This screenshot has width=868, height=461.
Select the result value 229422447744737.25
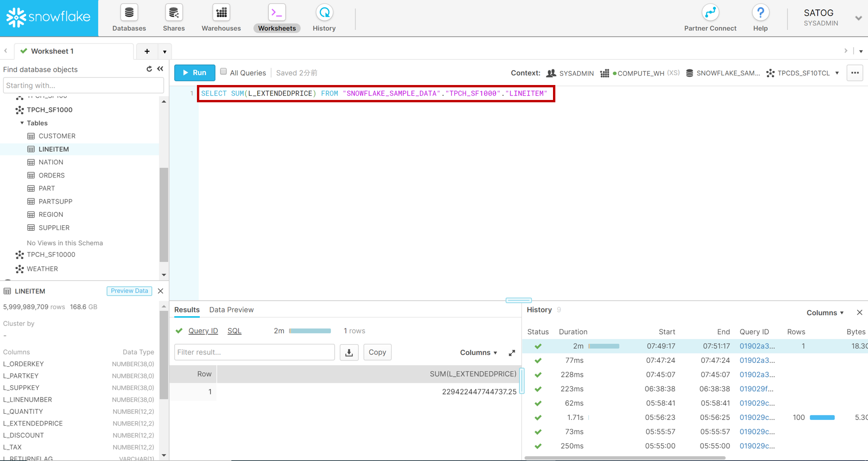(479, 392)
